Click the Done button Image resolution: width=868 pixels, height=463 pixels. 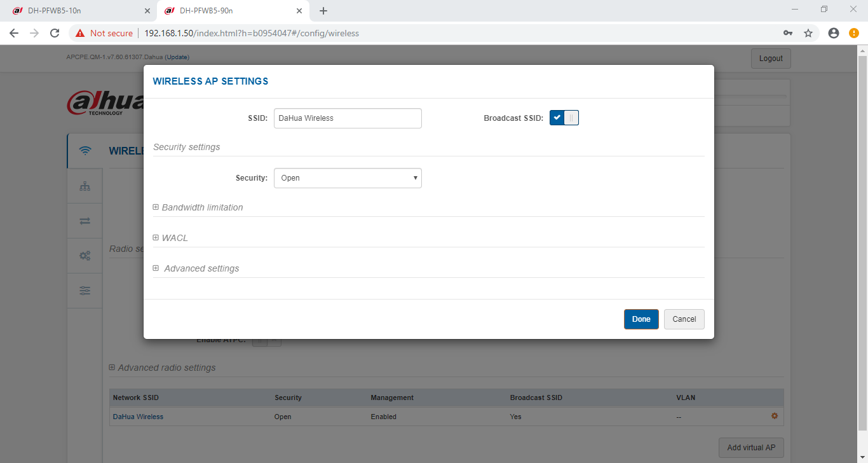[641, 319]
